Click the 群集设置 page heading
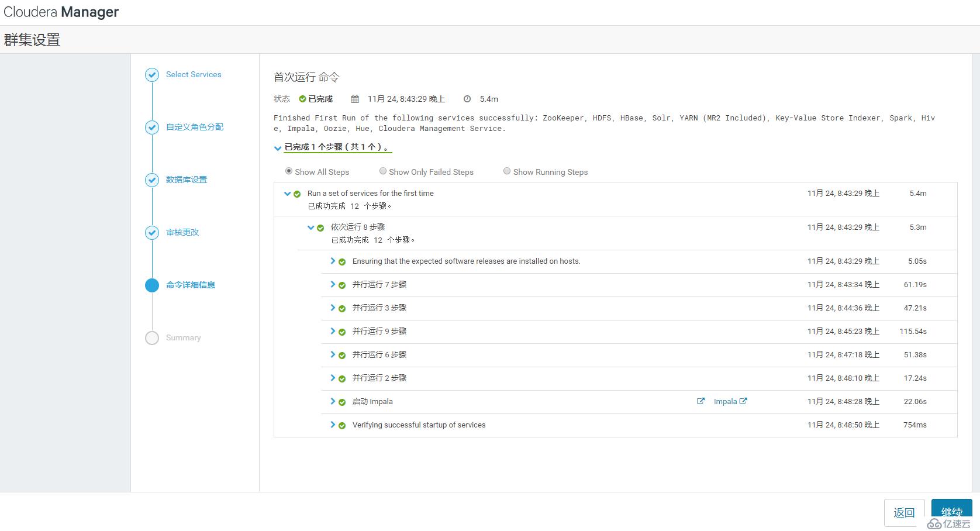980x531 pixels. click(x=32, y=40)
